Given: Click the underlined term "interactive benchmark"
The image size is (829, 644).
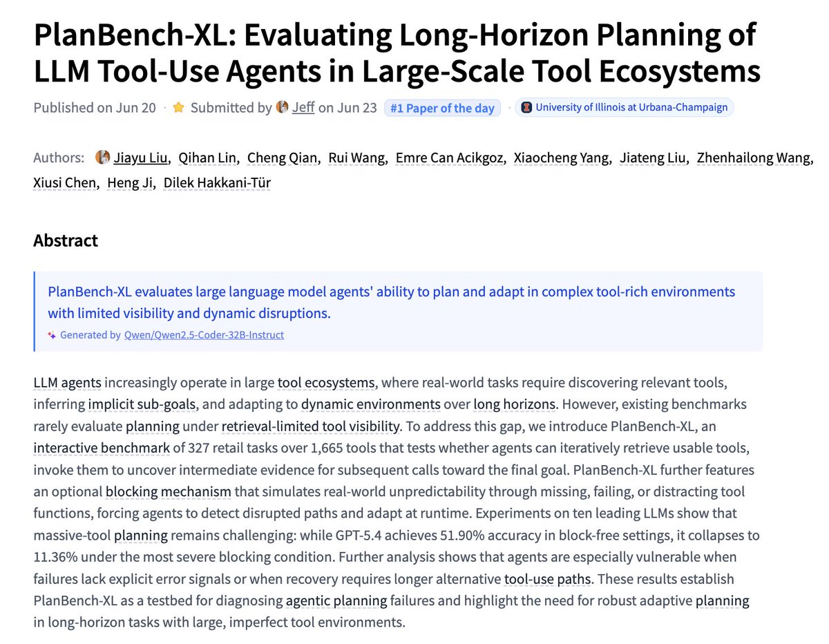Looking at the screenshot, I should pos(102,448).
